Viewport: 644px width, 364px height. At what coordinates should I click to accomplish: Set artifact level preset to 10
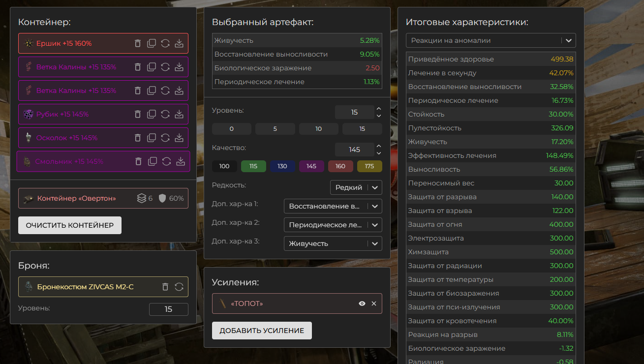pos(318,129)
